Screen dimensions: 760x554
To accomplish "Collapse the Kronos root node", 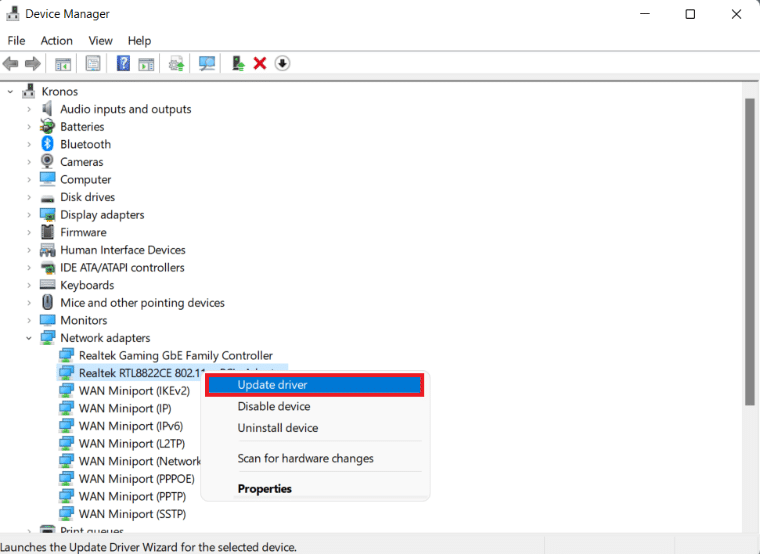I will tap(11, 92).
